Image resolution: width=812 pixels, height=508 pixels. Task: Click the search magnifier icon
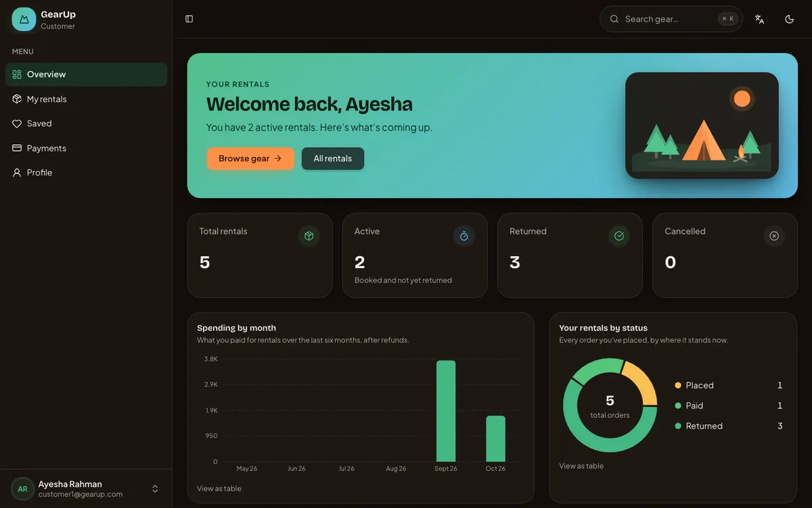[x=614, y=19]
